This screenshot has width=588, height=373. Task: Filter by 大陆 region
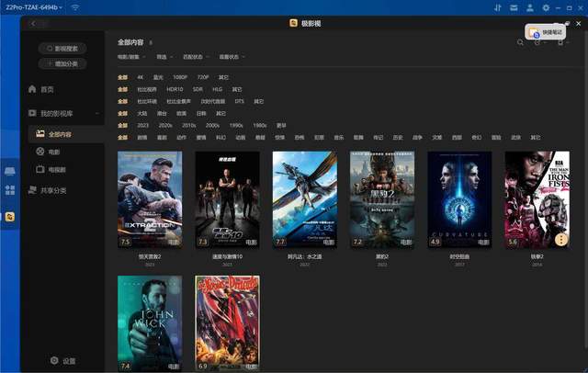142,113
